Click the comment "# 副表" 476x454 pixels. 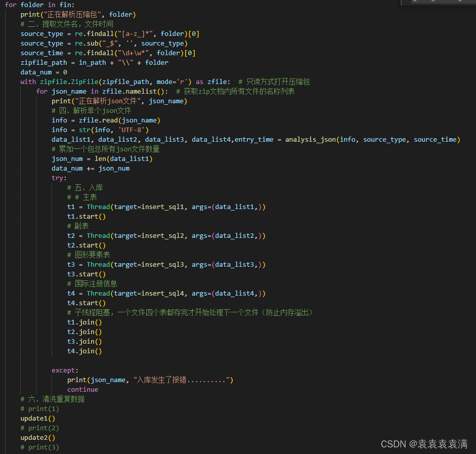[x=78, y=226]
